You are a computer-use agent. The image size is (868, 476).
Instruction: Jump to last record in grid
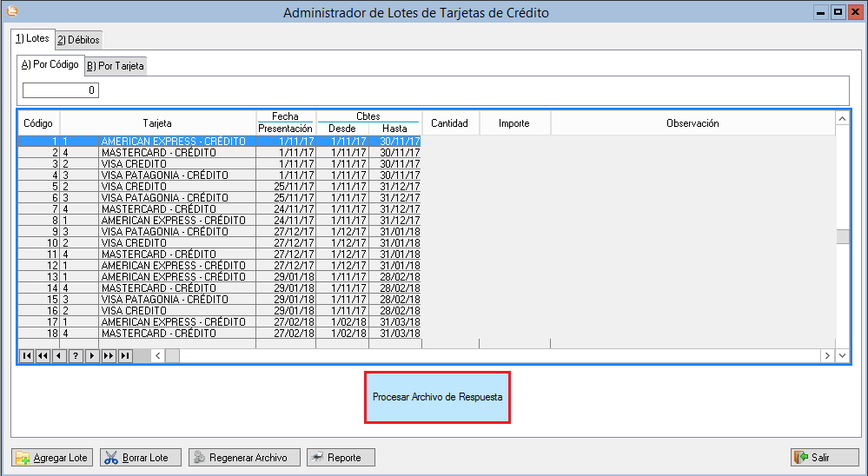click(x=125, y=356)
